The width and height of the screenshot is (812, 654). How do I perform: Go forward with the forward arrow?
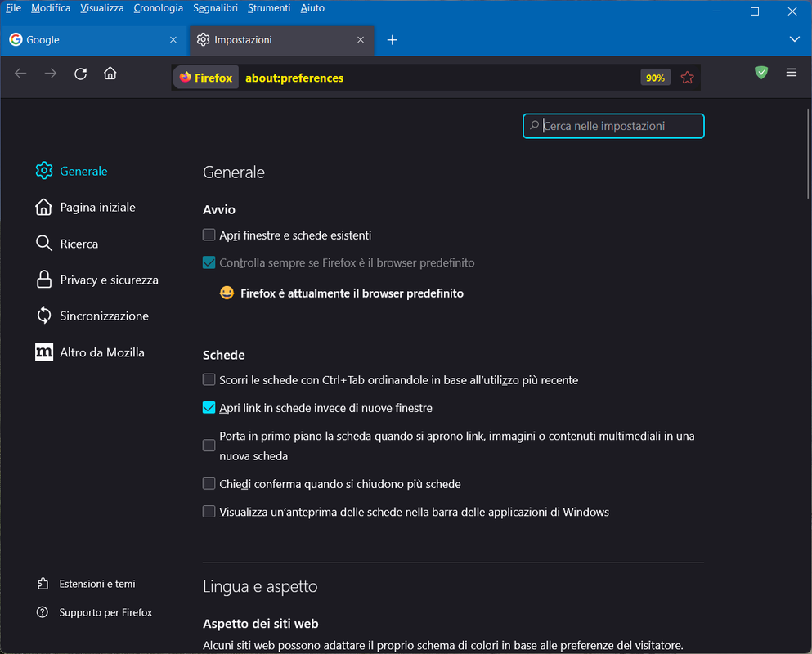click(50, 74)
